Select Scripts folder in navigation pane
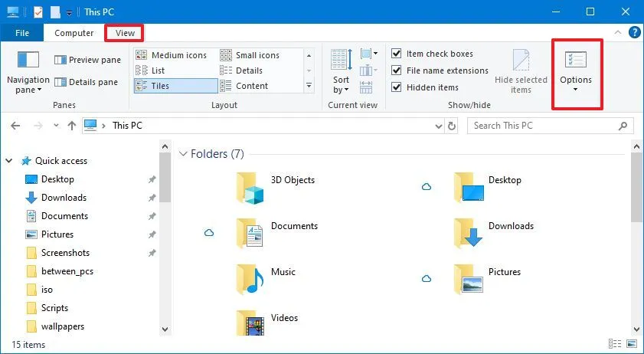 (x=54, y=308)
